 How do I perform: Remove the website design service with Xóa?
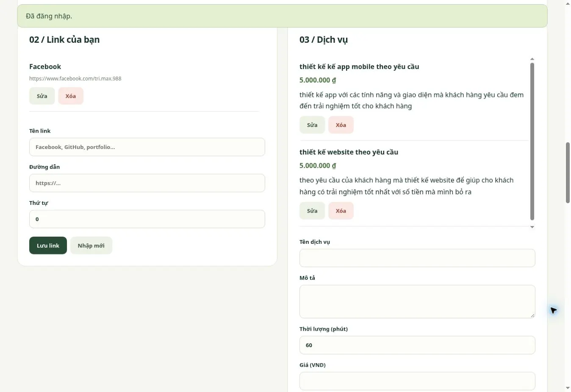341,211
